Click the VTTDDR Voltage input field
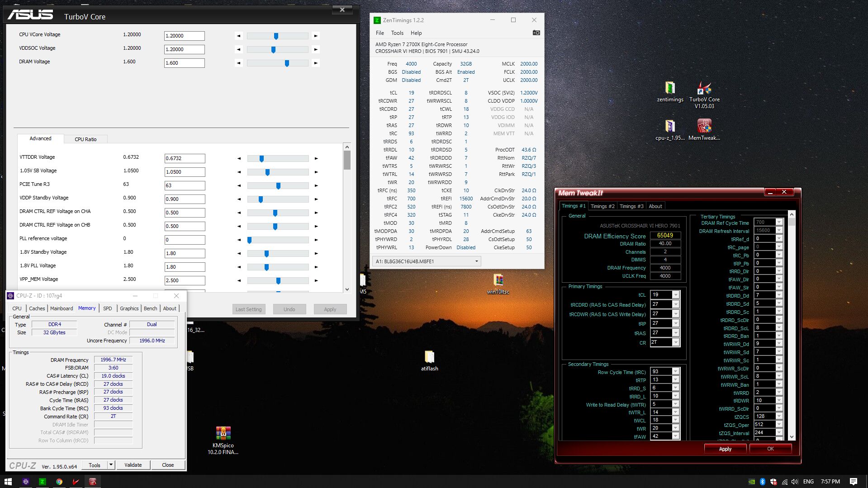The height and width of the screenshot is (488, 868). [185, 158]
